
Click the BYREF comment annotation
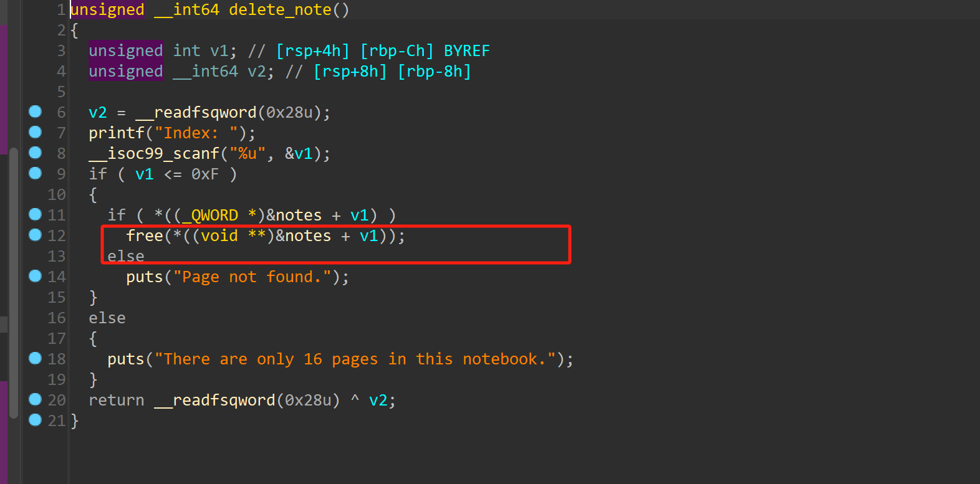pyautogui.click(x=467, y=51)
